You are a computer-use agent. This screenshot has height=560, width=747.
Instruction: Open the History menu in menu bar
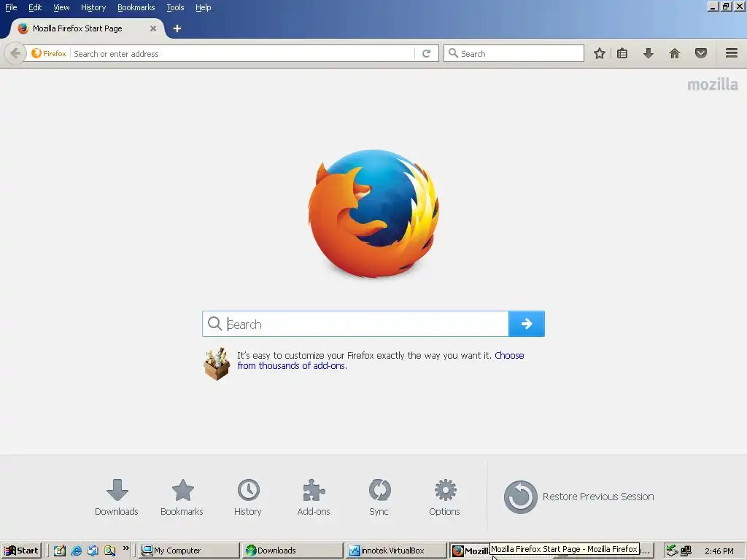click(x=93, y=7)
